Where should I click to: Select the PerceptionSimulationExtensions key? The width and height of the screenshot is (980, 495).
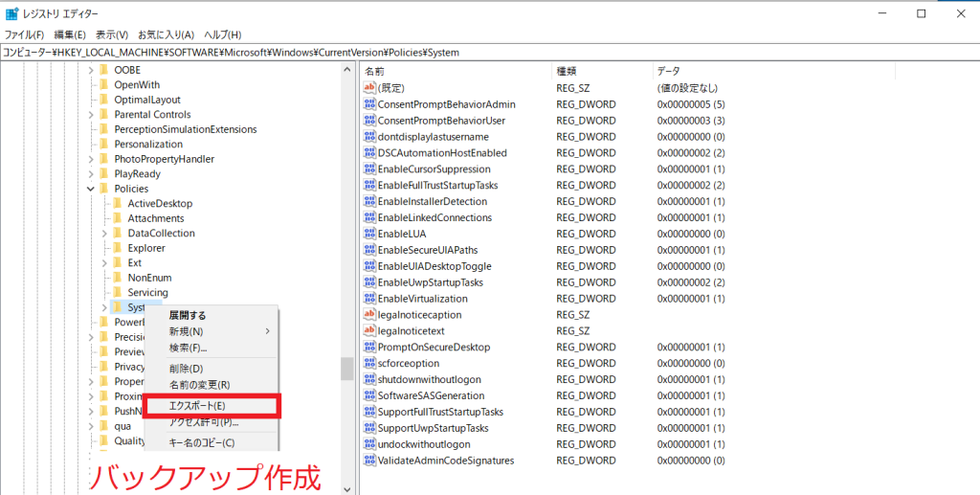(x=186, y=129)
